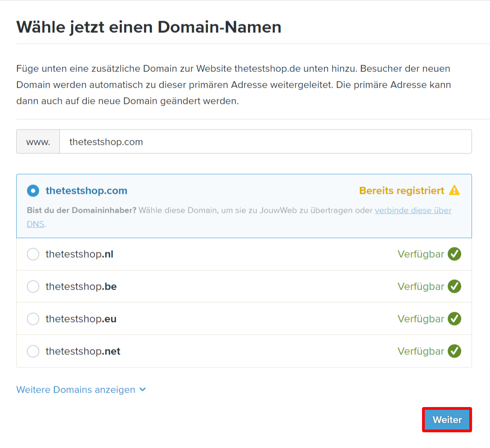The height and width of the screenshot is (448, 490).
Task: Select the thetestshop.net radio button
Action: click(x=33, y=351)
